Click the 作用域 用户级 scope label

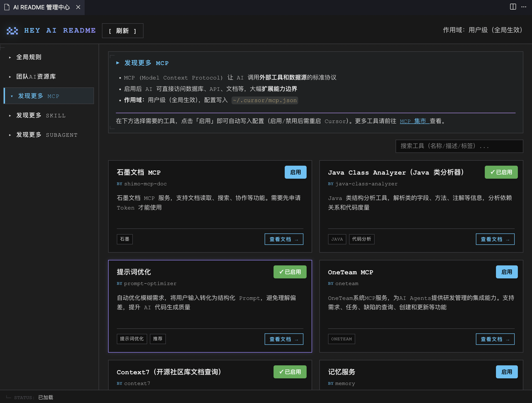pyautogui.click(x=483, y=30)
